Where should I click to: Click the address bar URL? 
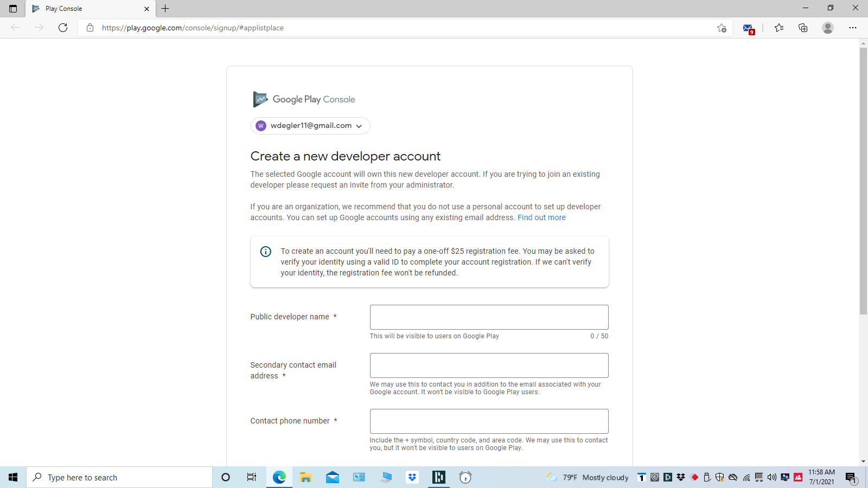pos(193,28)
